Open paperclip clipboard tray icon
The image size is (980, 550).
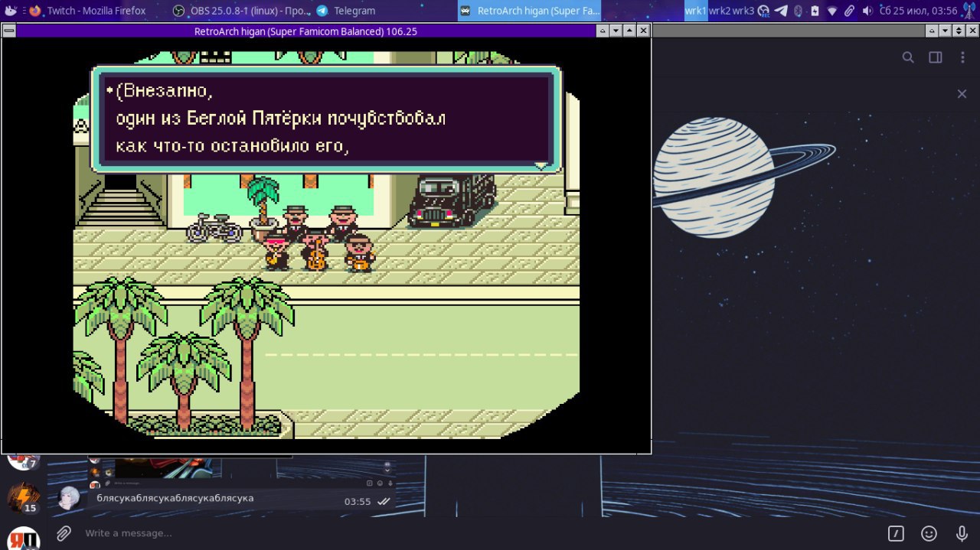(x=849, y=11)
